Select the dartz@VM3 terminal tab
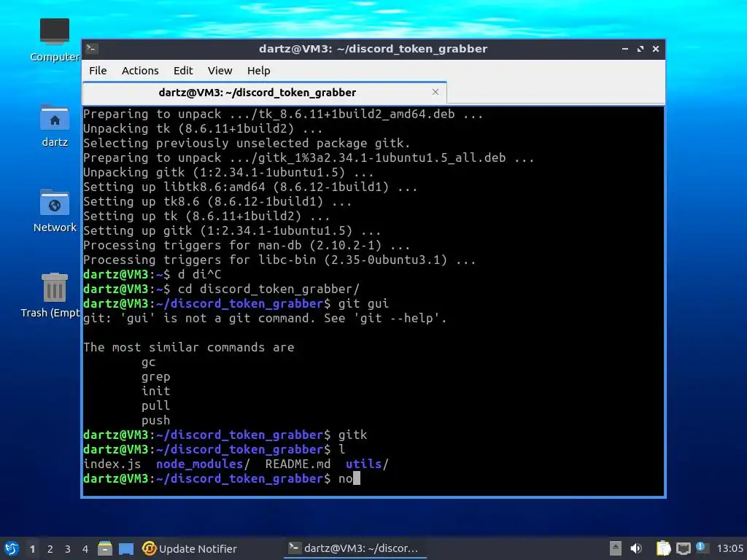 tap(264, 93)
